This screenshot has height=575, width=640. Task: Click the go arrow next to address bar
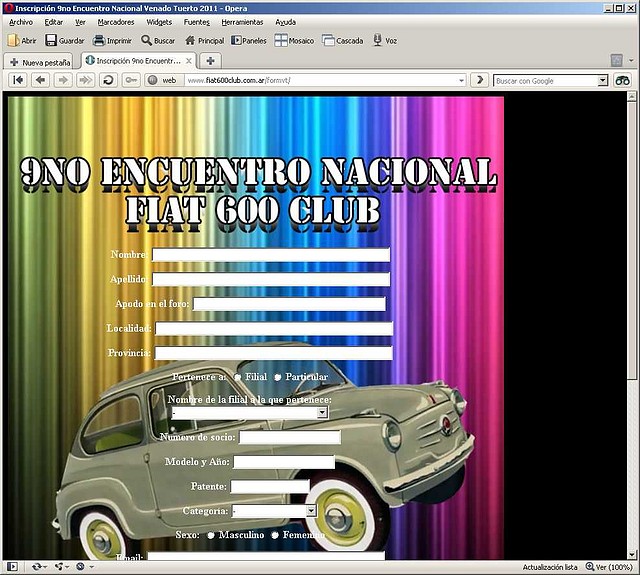(x=480, y=80)
